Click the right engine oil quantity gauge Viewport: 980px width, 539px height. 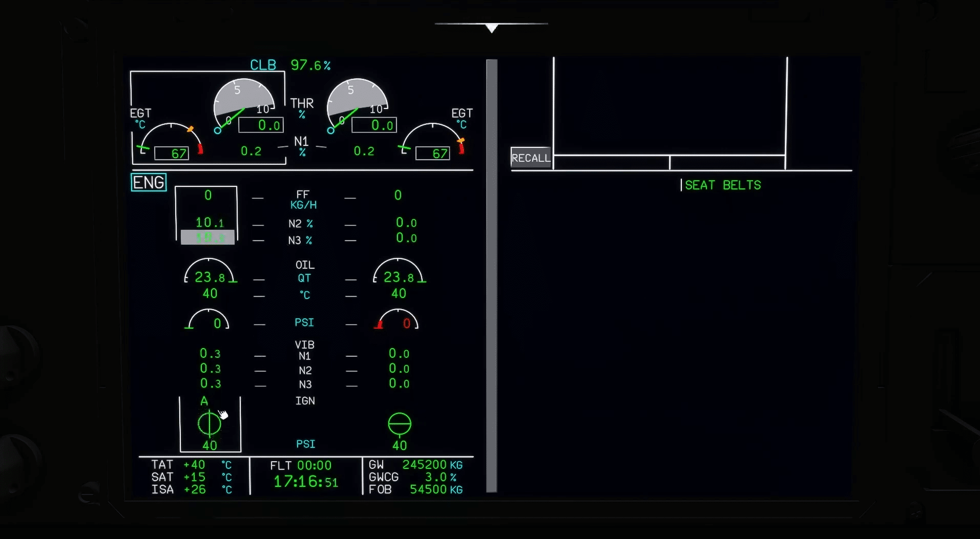[399, 272]
